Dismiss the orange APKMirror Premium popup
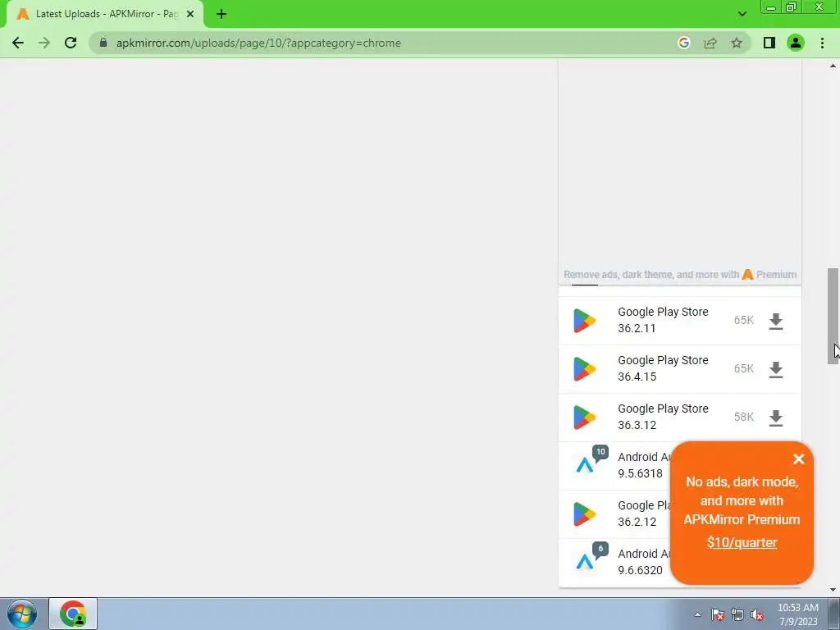Viewport: 840px width, 630px height. (x=799, y=459)
